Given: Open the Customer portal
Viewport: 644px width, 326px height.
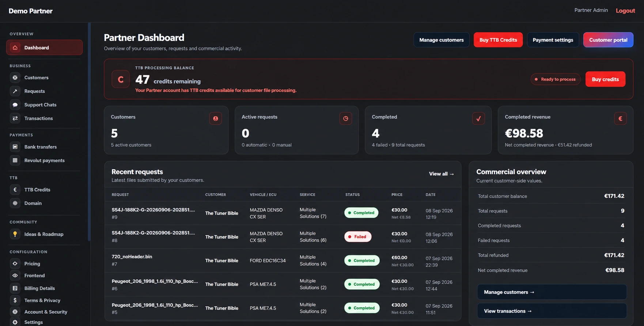Looking at the screenshot, I should (x=608, y=40).
